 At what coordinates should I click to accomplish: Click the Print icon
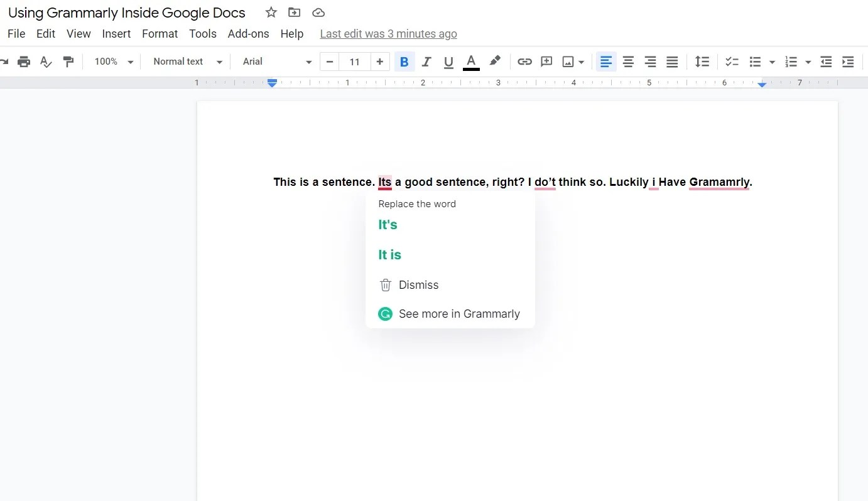[24, 61]
